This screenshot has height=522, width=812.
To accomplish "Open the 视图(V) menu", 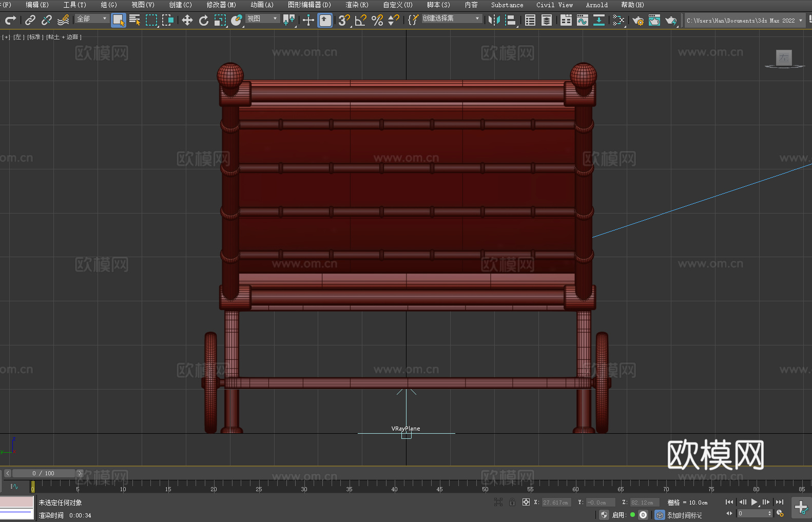I will click(143, 5).
